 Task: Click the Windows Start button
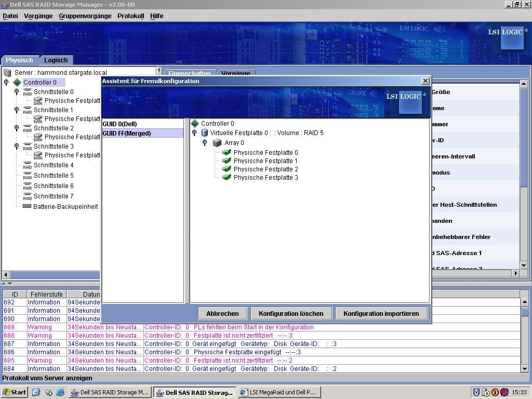tap(14, 392)
